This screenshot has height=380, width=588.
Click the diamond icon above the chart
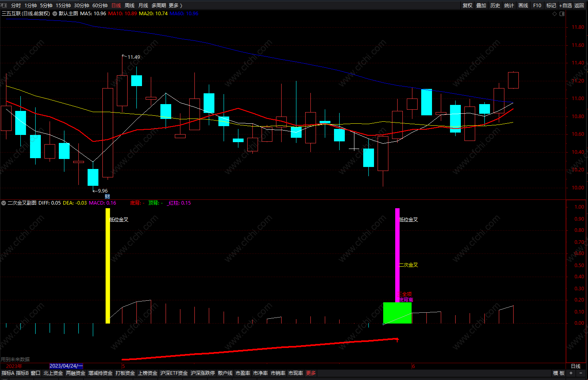point(554,14)
